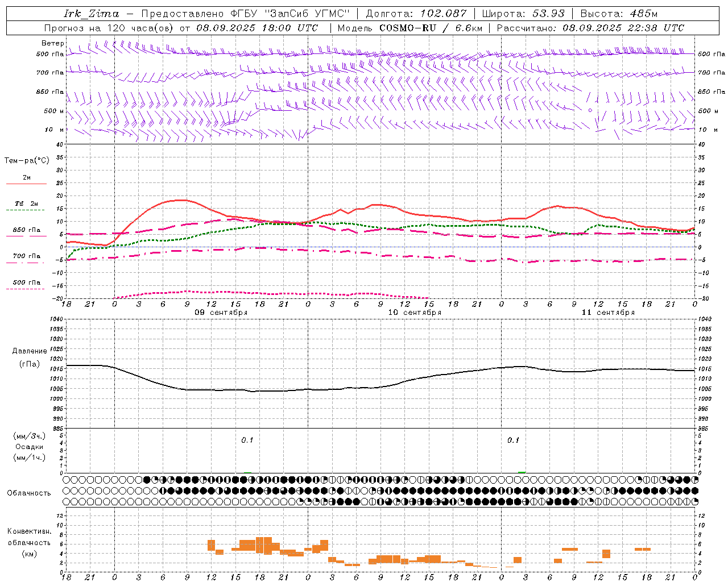Image resolution: width=728 pixels, height=582 pixels.
Task: Click the "Конвективн." convective cloud label
Action: pos(30,531)
